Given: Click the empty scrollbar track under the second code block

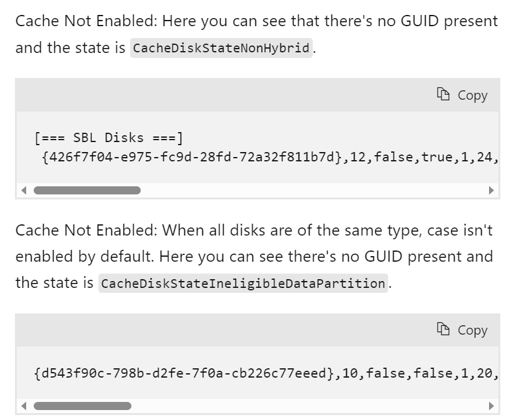Looking at the screenshot, I should 312,406.
